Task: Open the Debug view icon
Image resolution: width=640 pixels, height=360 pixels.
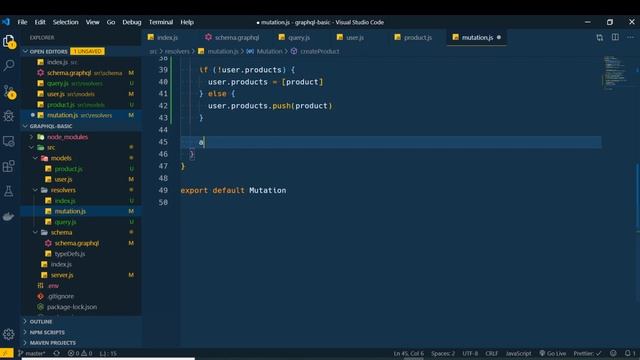Action: 9,116
